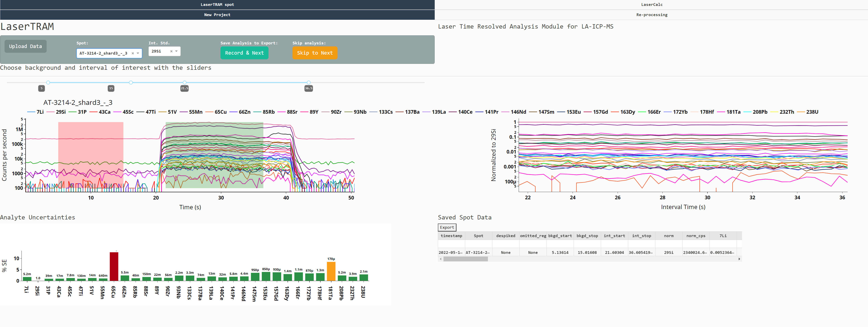Clear the Spot dropdown selection

[x=133, y=53]
